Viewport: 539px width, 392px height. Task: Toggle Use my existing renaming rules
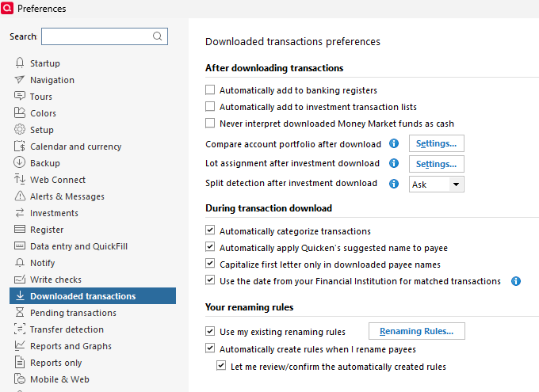pos(210,332)
